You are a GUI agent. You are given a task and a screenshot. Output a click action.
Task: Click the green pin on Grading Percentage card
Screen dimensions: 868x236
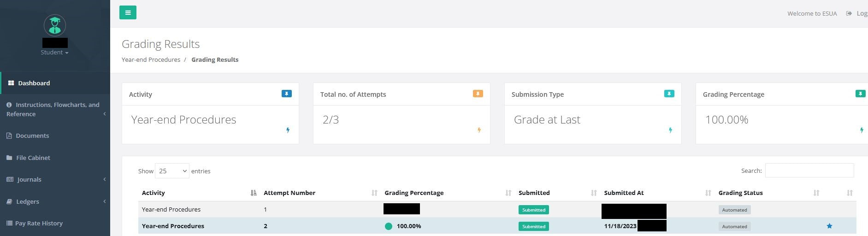click(x=860, y=94)
